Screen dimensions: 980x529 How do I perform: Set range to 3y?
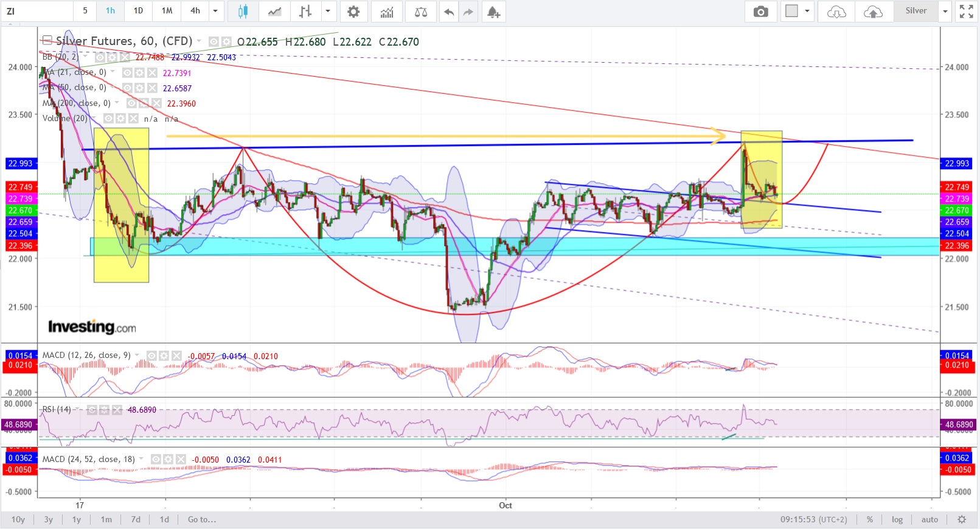click(48, 519)
